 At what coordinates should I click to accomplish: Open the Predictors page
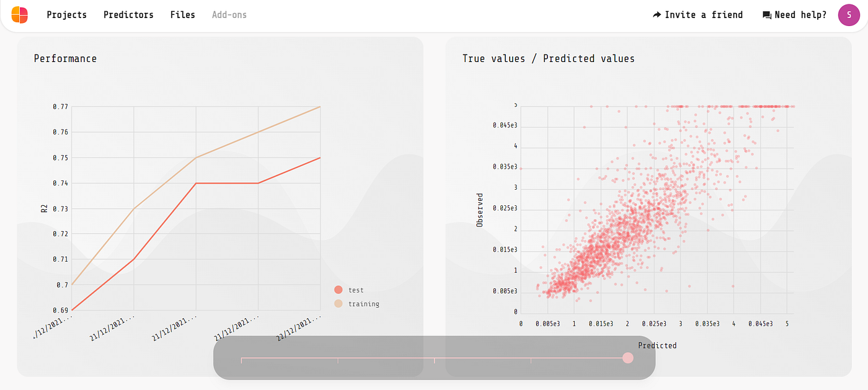tap(128, 15)
